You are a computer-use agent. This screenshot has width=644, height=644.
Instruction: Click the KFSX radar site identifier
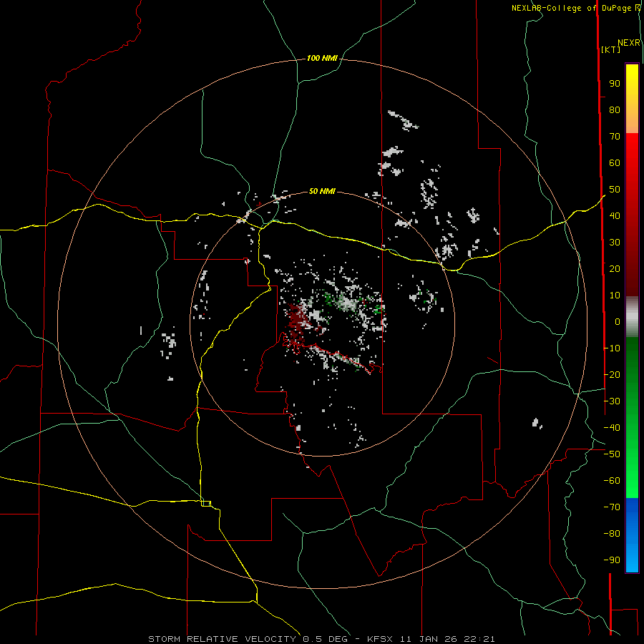point(380,639)
